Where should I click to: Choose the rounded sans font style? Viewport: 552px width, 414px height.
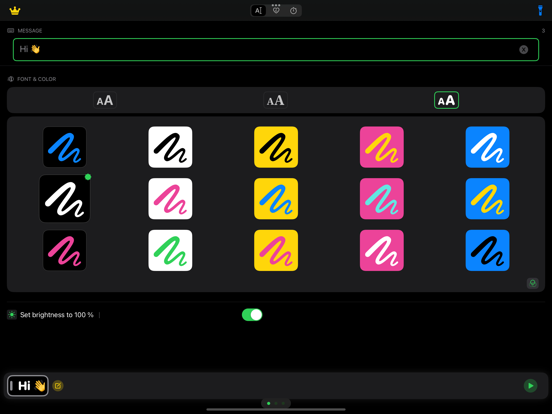click(x=105, y=100)
